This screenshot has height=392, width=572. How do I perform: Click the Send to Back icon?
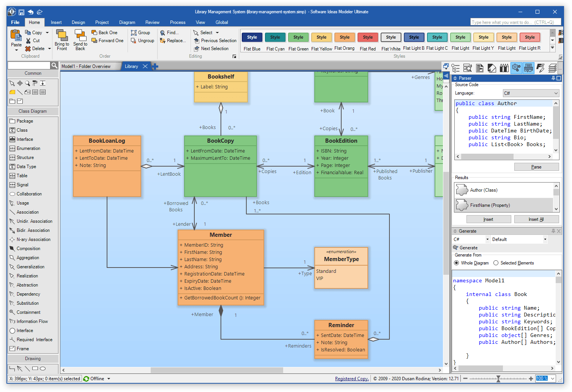tap(80, 35)
